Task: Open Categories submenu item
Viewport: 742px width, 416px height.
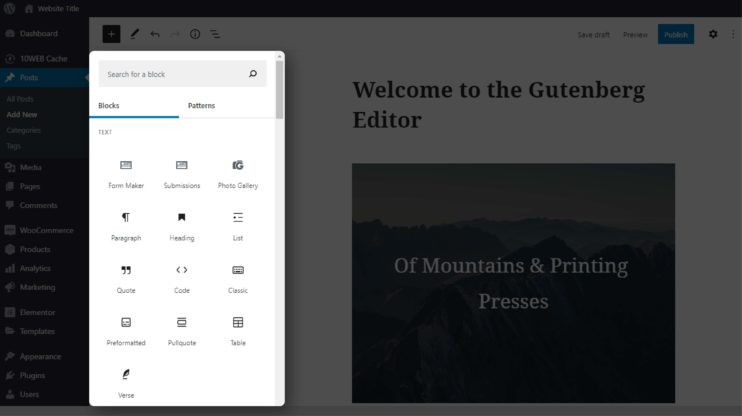Action: click(x=23, y=130)
